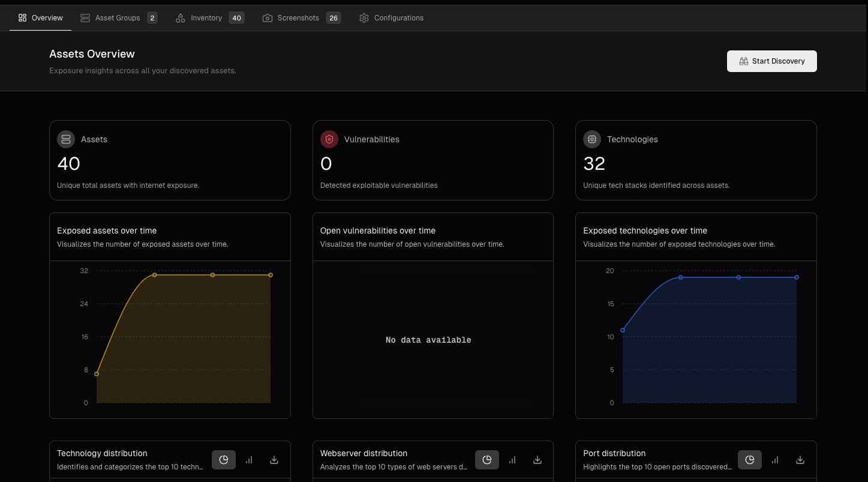Click the 'Webserver distribution' heading

(364, 453)
